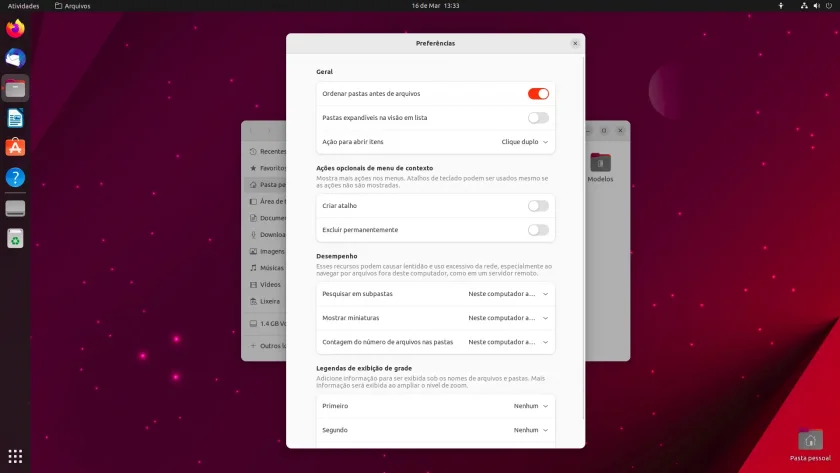The width and height of the screenshot is (840, 473).
Task: Select Pasta pessoal in Files sidebar
Action: 266,185
